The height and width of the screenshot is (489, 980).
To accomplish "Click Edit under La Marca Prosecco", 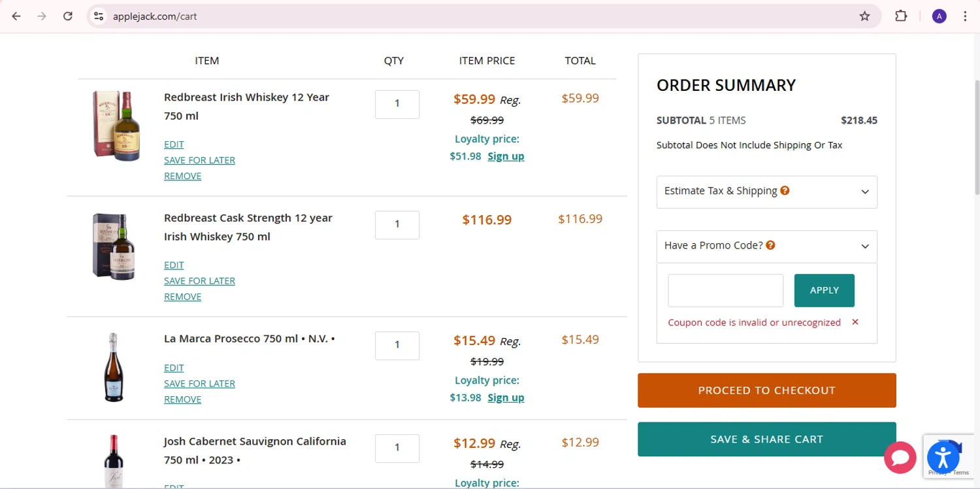I will (174, 367).
